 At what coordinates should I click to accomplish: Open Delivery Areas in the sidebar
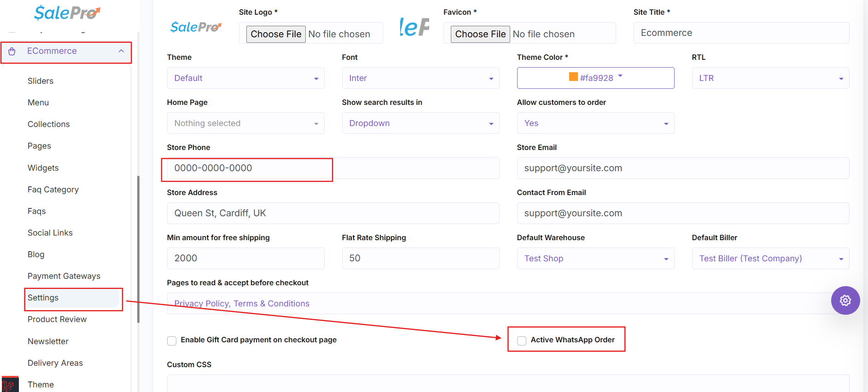55,363
